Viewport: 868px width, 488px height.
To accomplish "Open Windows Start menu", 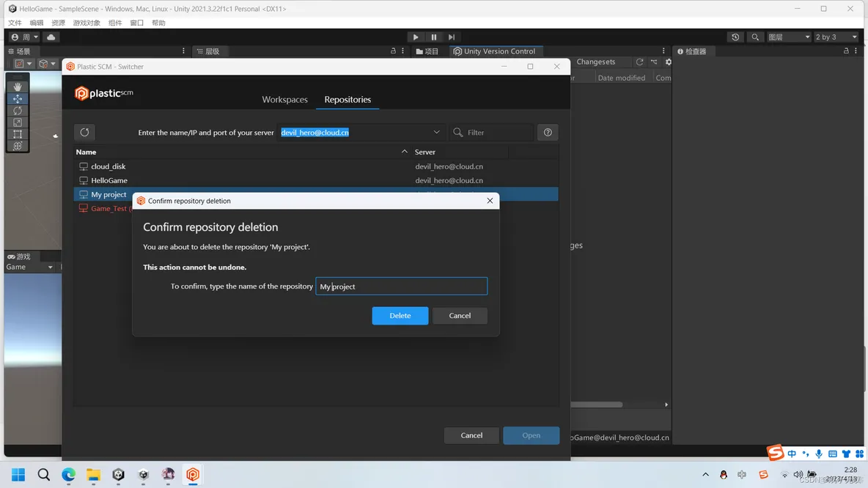I will point(18,475).
